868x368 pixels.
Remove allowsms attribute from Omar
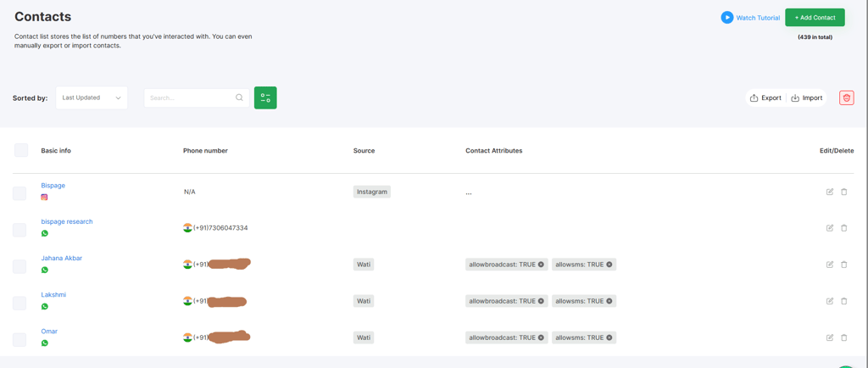pos(609,337)
